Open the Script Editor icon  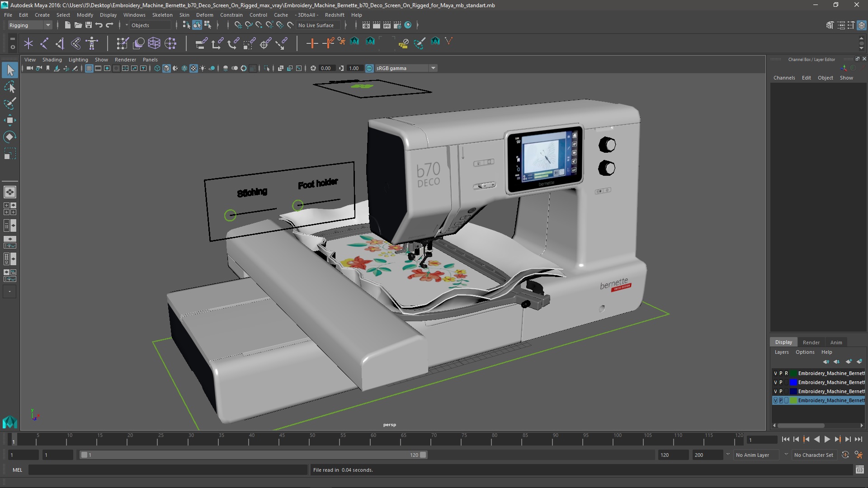tap(859, 470)
